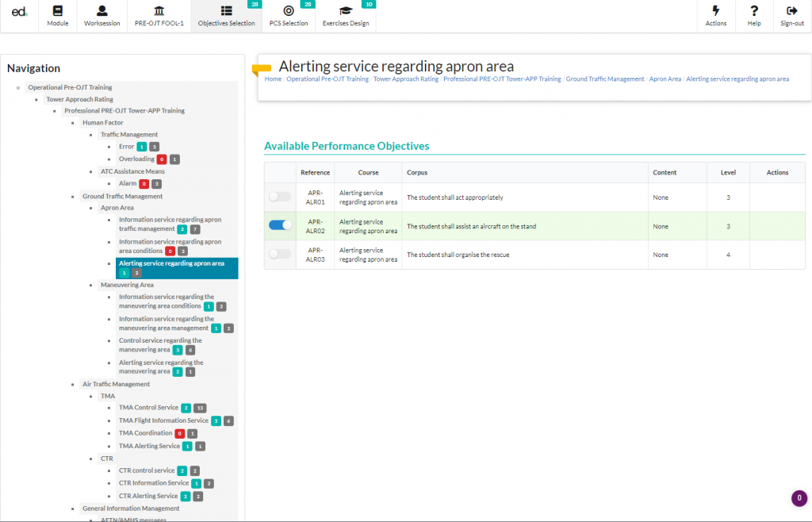Click the ed. logo in top bar
Image resolution: width=812 pixels, height=522 pixels.
click(x=19, y=12)
